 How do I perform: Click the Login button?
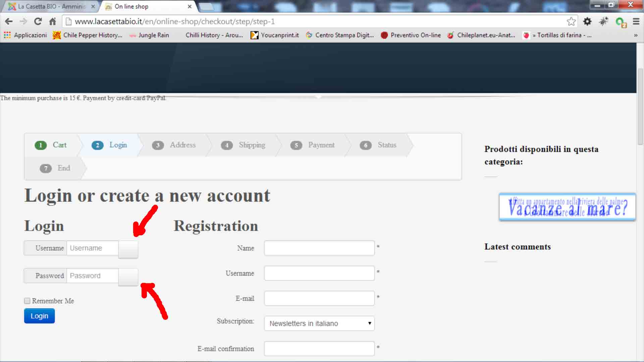(x=39, y=316)
